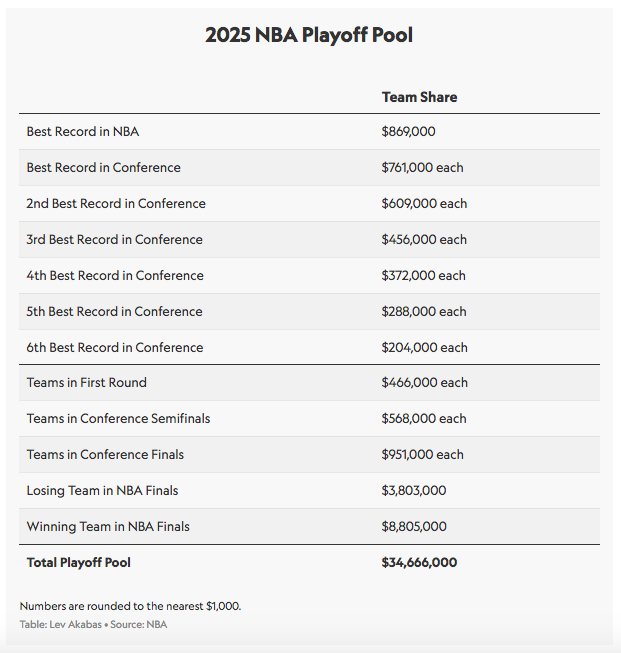621x653 pixels.
Task: Click 'Losing Team in NBA Finals' label
Action: (103, 490)
